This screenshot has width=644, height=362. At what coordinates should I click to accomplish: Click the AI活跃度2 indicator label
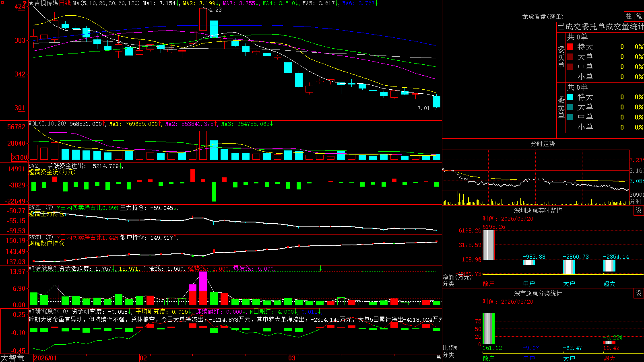(x=43, y=268)
